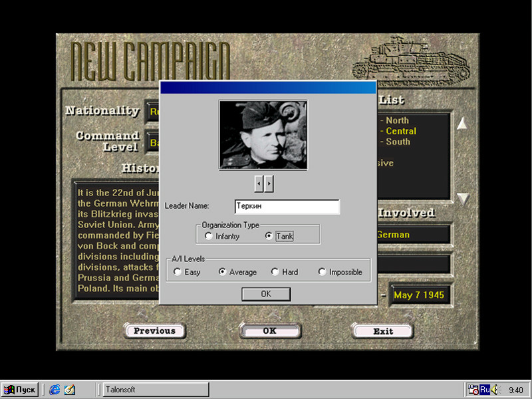Screen dimensions: 532x399
Task: Select the Central campaign entry
Action: [x=398, y=131]
